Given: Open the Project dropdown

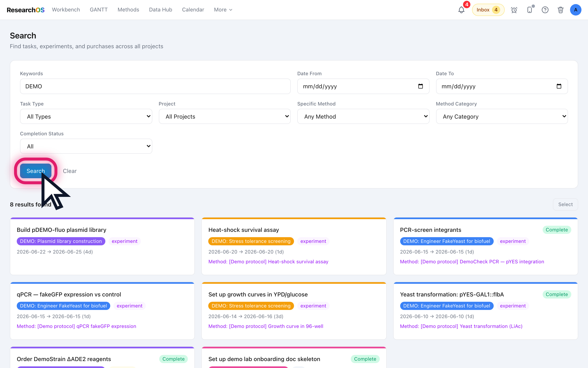Looking at the screenshot, I should tap(225, 116).
